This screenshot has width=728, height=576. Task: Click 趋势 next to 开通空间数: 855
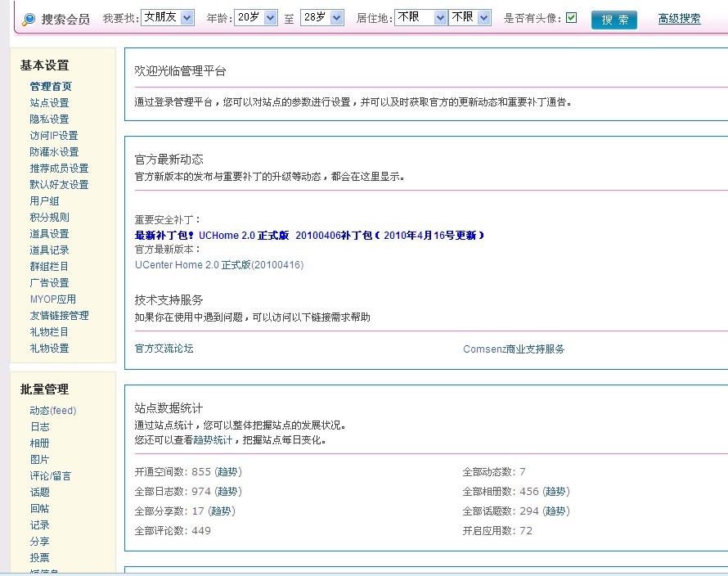click(x=228, y=472)
